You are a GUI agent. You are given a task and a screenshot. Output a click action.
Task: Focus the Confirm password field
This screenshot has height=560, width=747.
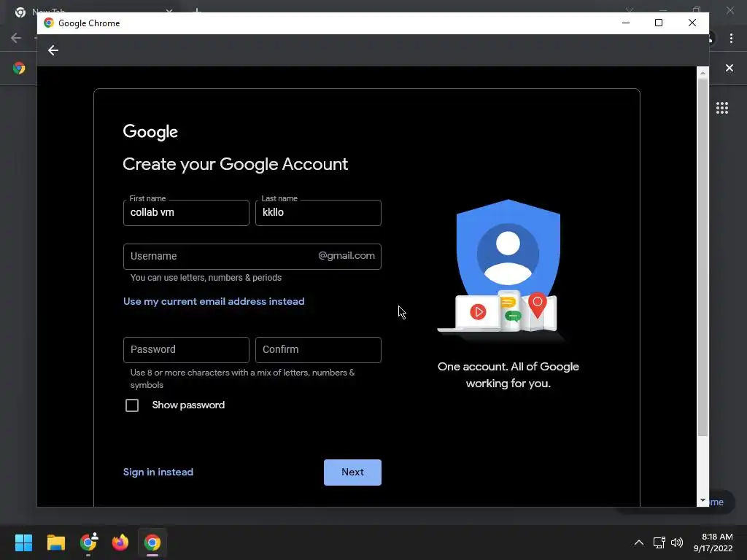(x=318, y=350)
